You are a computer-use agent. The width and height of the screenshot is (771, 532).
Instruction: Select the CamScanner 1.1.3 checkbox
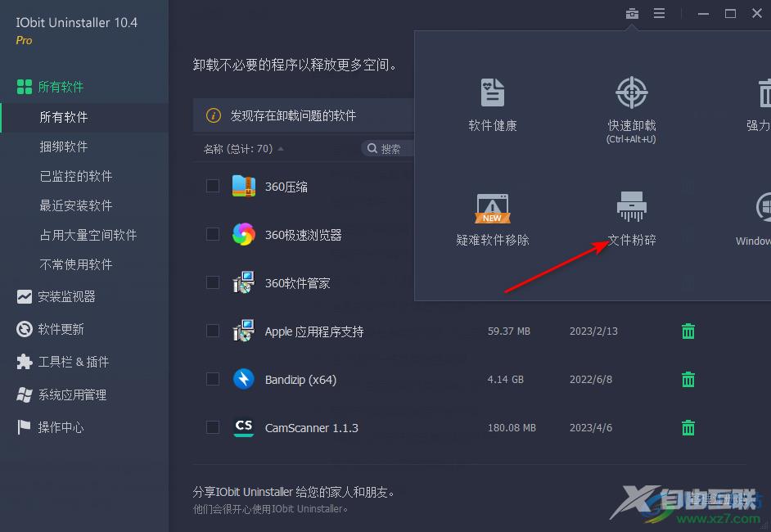pos(213,426)
